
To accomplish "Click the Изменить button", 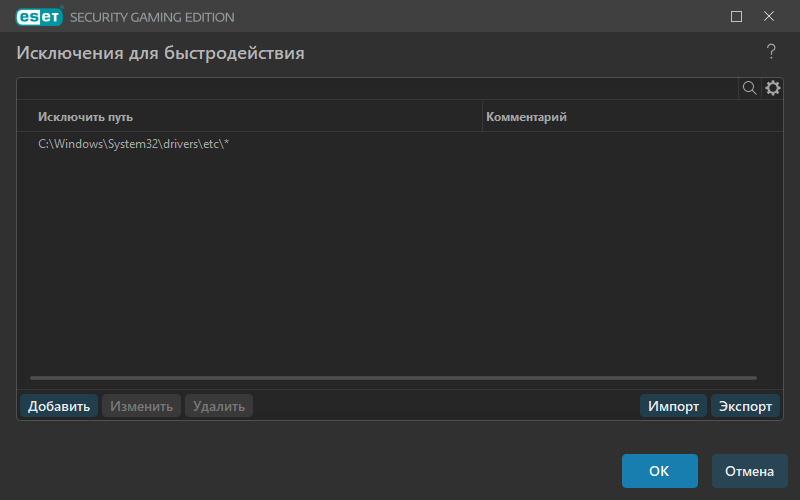I will tap(141, 406).
